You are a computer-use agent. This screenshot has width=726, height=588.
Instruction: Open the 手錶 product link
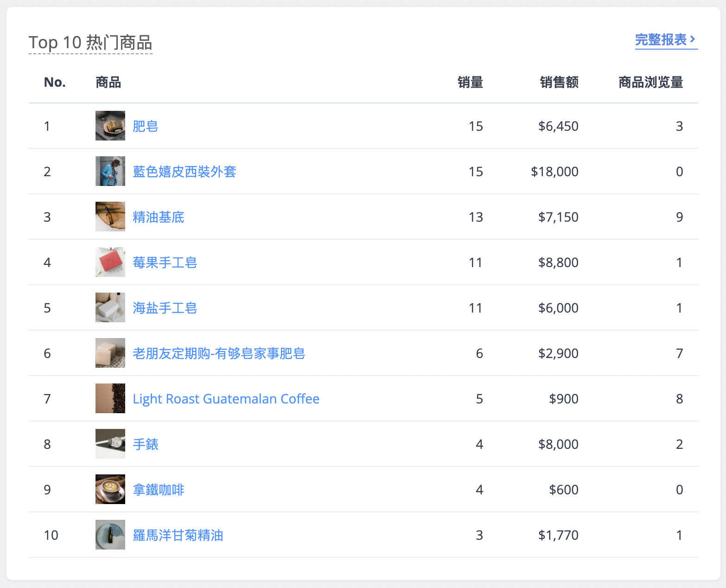[x=146, y=444]
